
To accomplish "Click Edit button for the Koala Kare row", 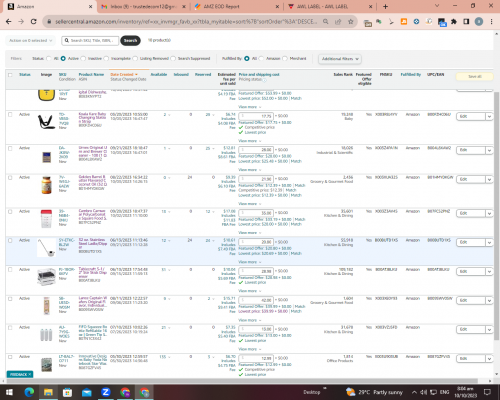I will pos(471,117).
